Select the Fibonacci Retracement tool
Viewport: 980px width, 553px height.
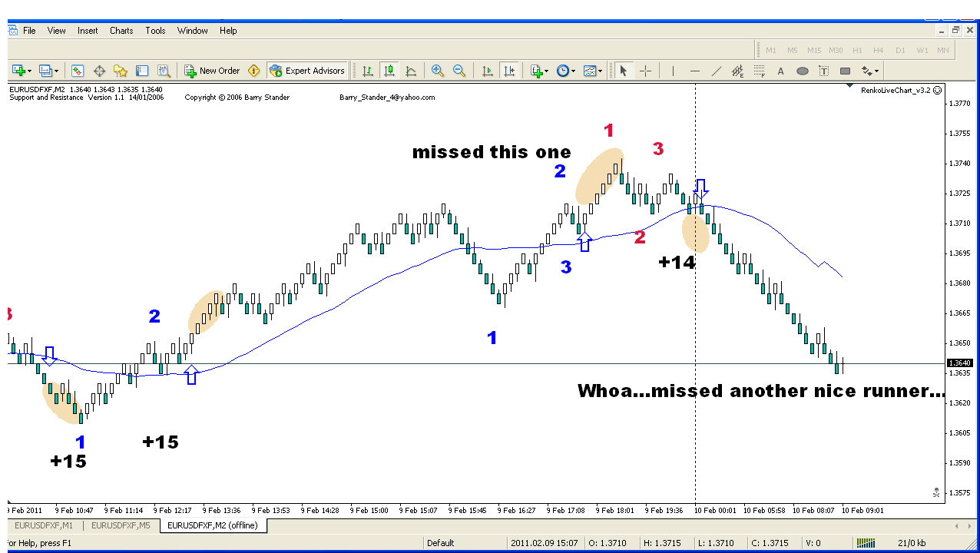point(759,71)
